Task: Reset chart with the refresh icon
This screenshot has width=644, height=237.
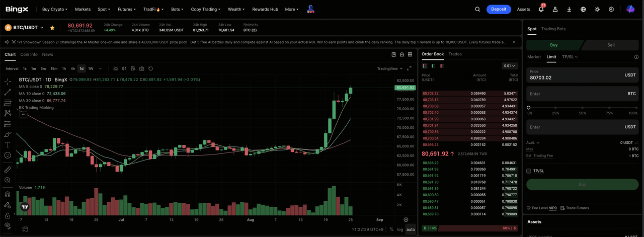Action: pos(150,68)
